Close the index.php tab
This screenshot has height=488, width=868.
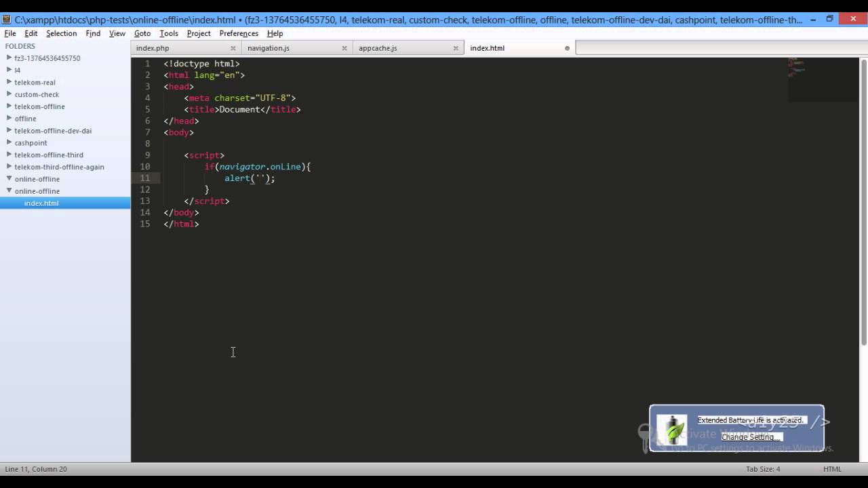pyautogui.click(x=233, y=48)
